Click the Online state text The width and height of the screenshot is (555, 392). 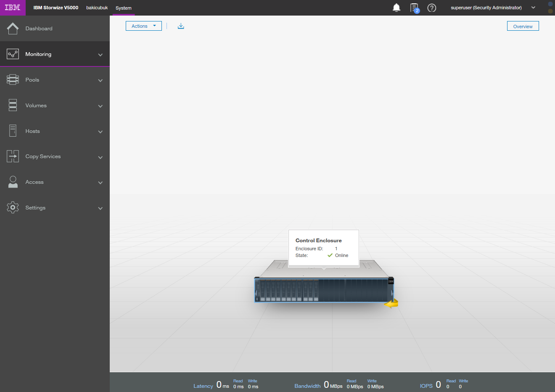tap(341, 255)
